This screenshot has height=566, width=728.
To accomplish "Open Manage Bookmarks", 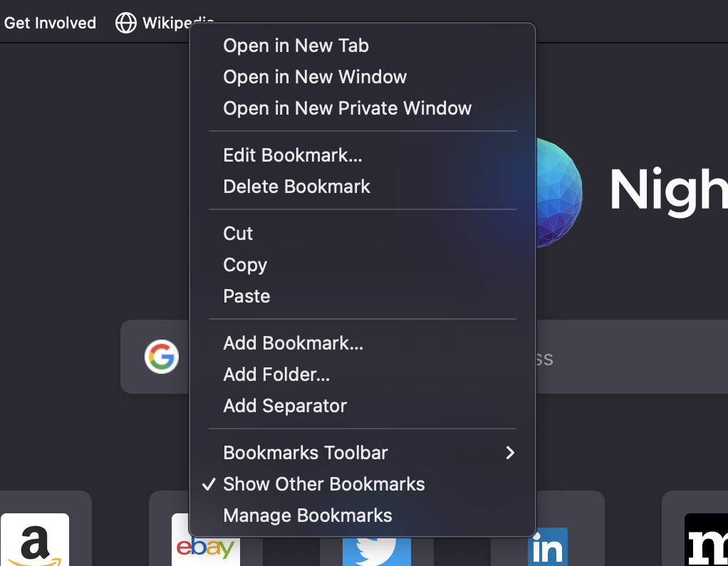I will pos(308,515).
